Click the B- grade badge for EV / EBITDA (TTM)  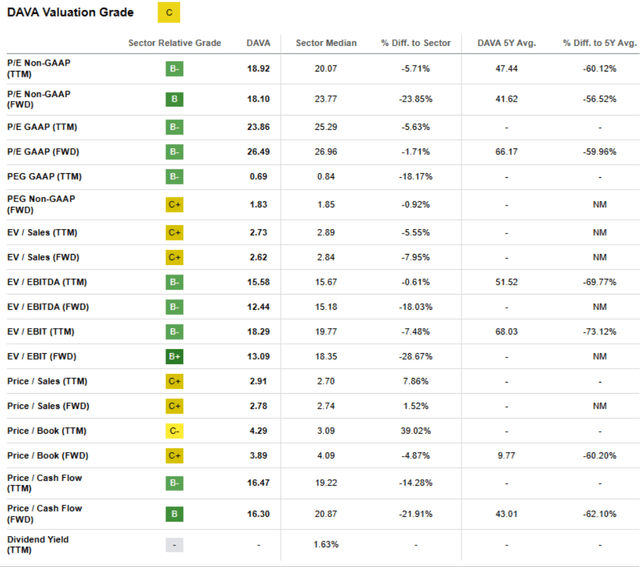[174, 282]
